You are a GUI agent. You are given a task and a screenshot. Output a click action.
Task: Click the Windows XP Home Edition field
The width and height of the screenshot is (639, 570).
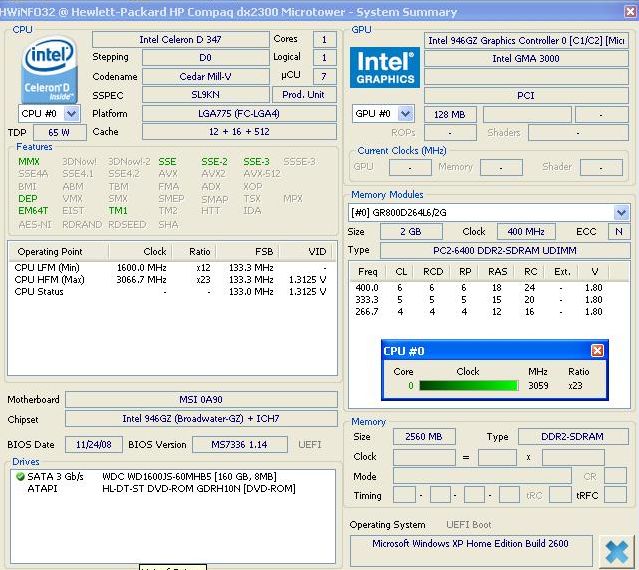point(471,550)
